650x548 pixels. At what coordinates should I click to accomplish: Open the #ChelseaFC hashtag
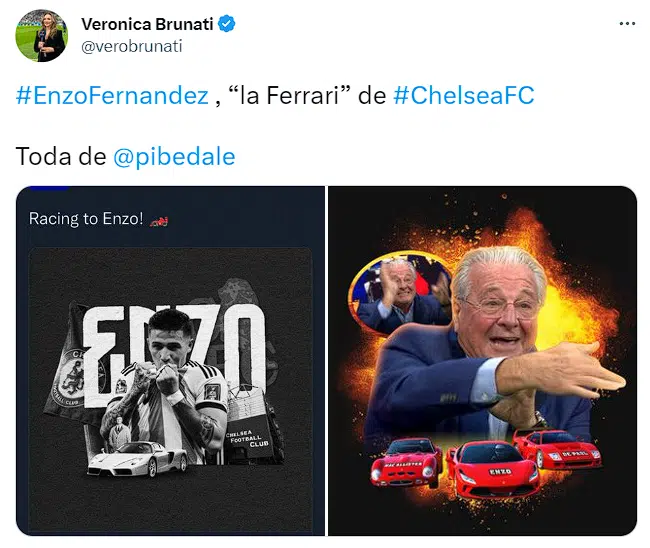(x=463, y=95)
